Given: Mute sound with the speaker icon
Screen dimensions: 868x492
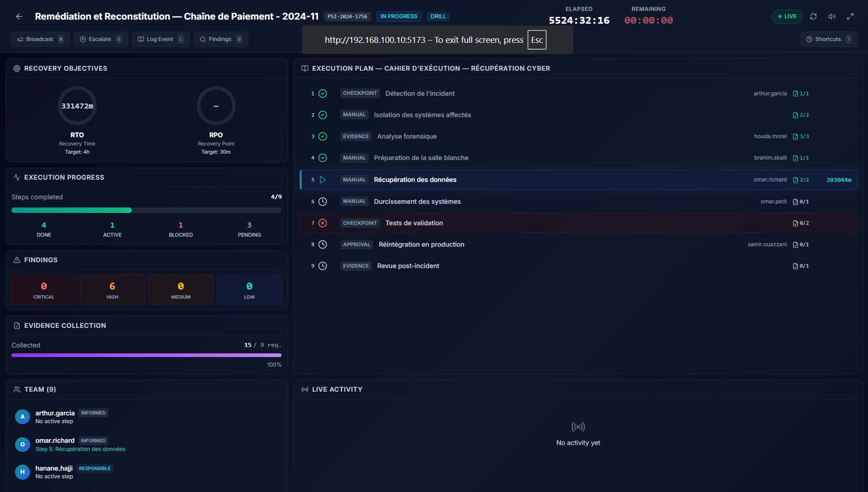Looking at the screenshot, I should tap(832, 16).
